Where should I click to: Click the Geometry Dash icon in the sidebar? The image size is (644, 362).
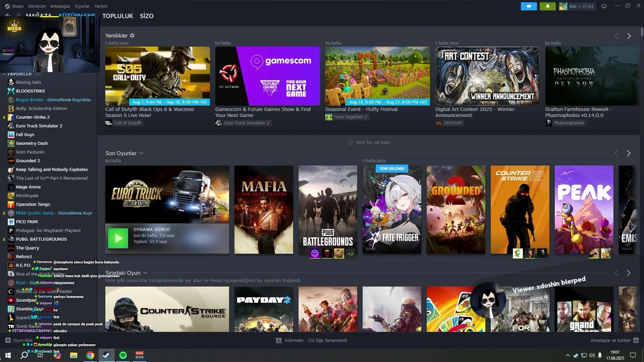pyautogui.click(x=11, y=143)
